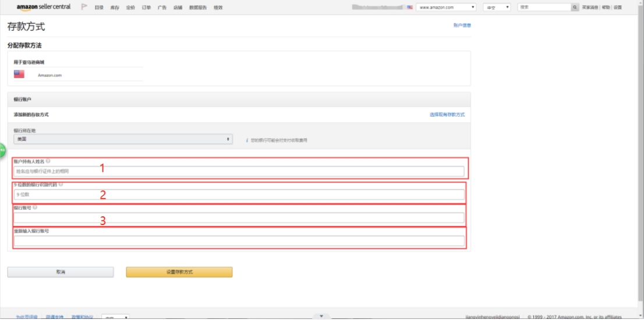Click the help icon next to 账户持有人姓名
644x320 pixels.
[x=48, y=161]
